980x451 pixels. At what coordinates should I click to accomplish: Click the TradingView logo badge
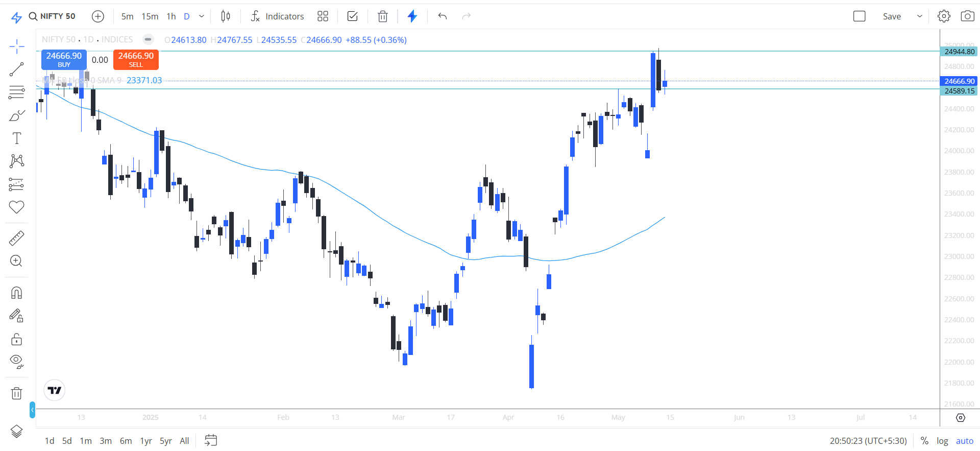pos(55,390)
